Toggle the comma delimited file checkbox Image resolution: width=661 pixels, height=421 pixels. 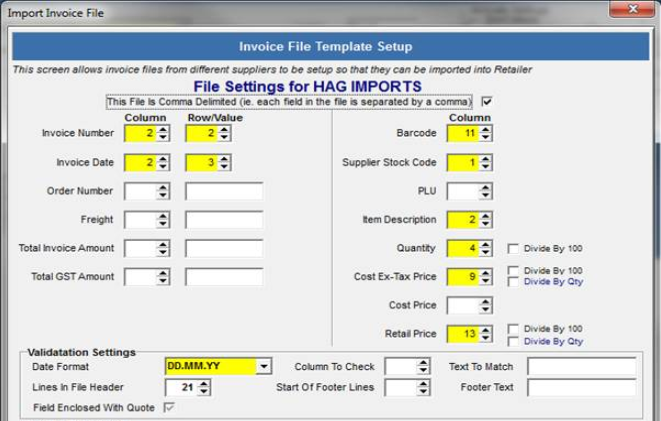(x=486, y=102)
